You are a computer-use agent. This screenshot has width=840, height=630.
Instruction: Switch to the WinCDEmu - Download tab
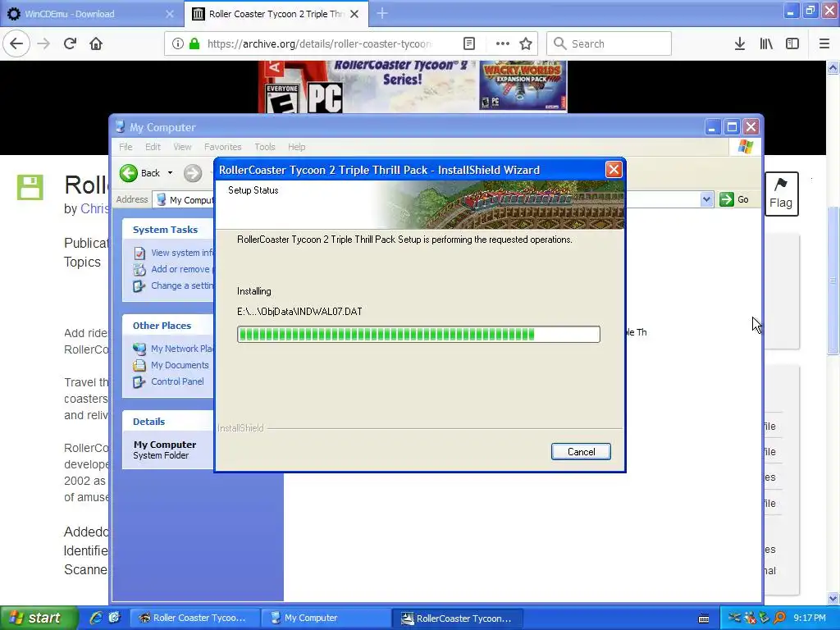[x=91, y=14]
